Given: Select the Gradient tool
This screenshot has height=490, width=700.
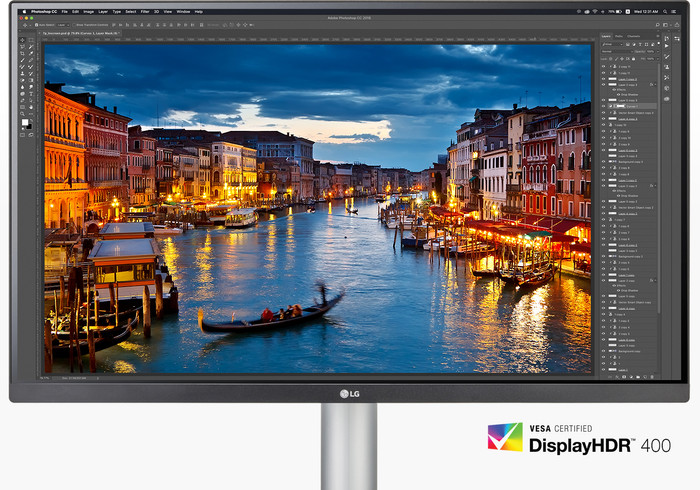Looking at the screenshot, I should 31,80.
